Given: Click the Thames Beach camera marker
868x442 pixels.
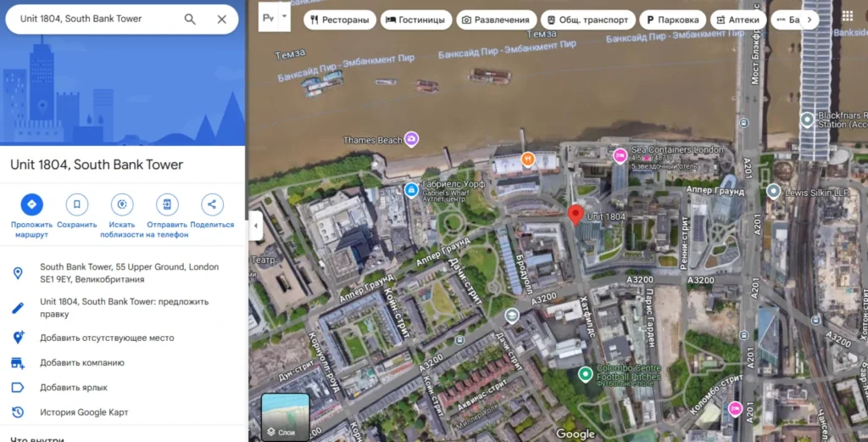Looking at the screenshot, I should (x=411, y=139).
